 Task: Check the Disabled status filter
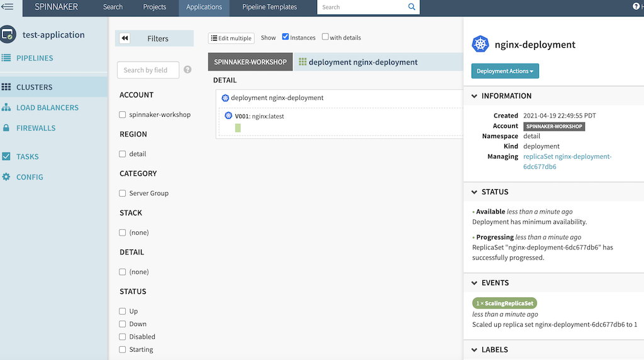pyautogui.click(x=123, y=337)
